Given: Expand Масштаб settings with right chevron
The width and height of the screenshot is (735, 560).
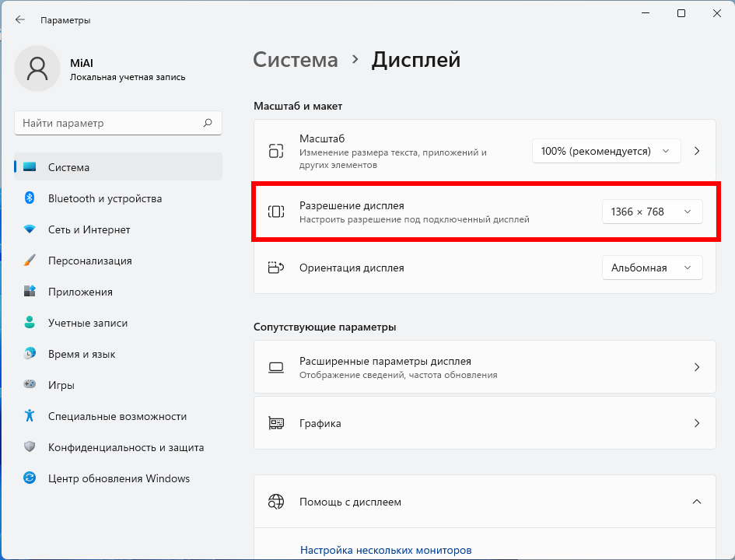Looking at the screenshot, I should [697, 151].
